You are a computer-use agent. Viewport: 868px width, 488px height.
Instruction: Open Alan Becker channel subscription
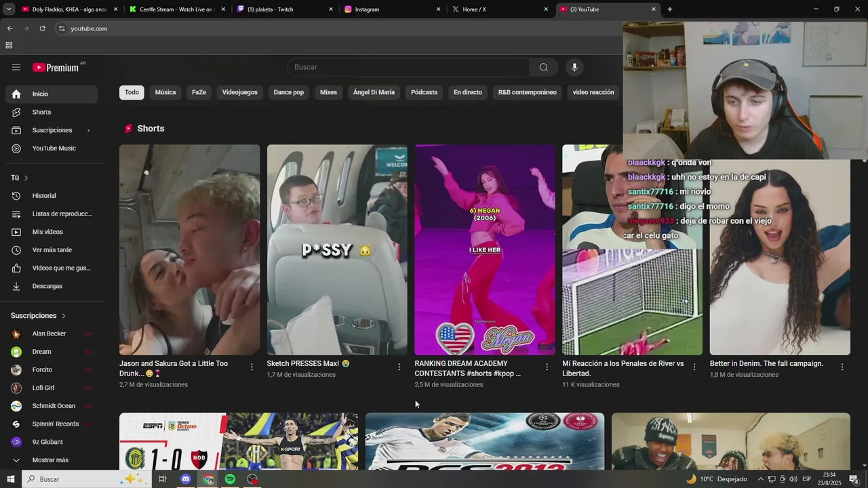pyautogui.click(x=52, y=333)
